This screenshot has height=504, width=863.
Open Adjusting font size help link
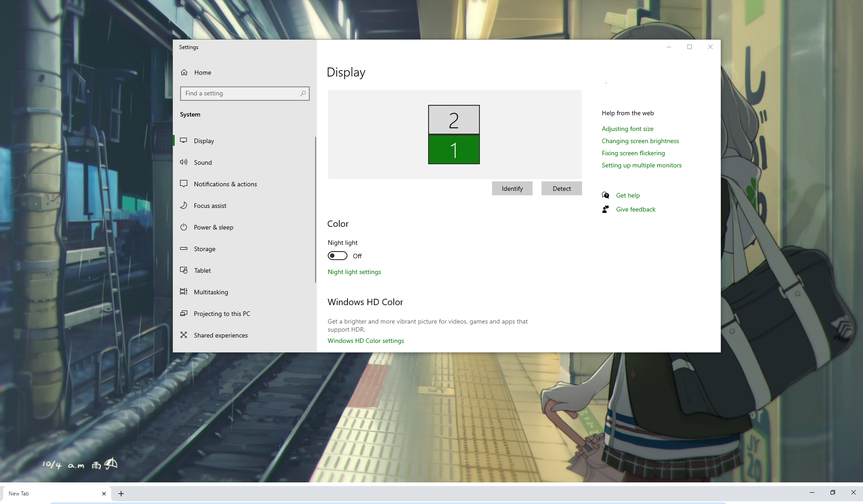click(628, 129)
